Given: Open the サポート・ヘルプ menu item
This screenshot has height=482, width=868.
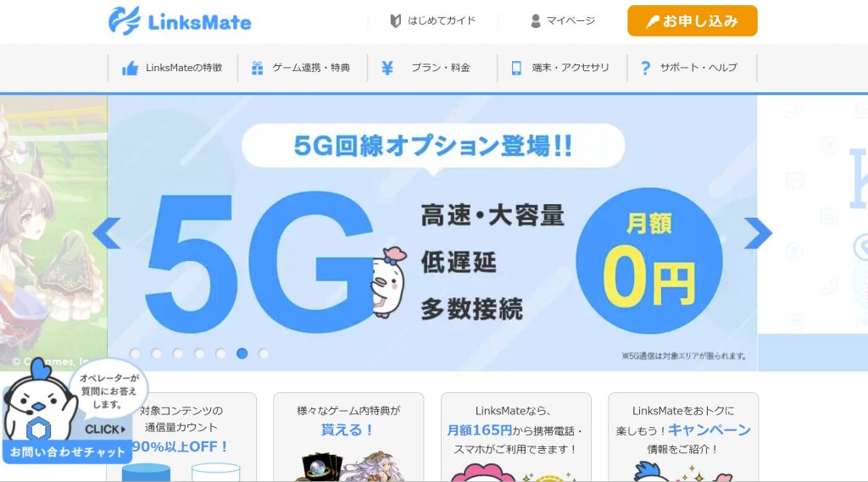Looking at the screenshot, I should pyautogui.click(x=692, y=68).
